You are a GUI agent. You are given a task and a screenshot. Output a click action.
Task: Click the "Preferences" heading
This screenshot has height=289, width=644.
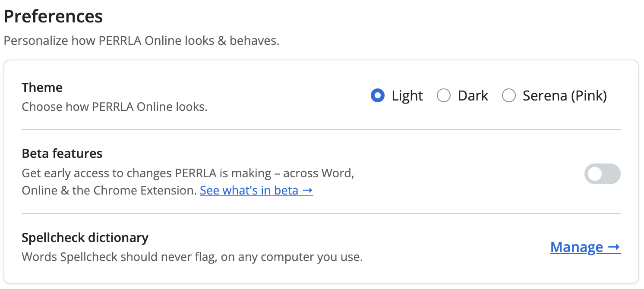click(x=54, y=16)
